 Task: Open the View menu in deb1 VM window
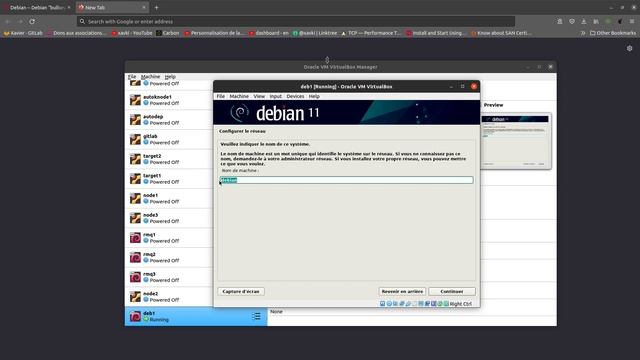click(x=259, y=96)
